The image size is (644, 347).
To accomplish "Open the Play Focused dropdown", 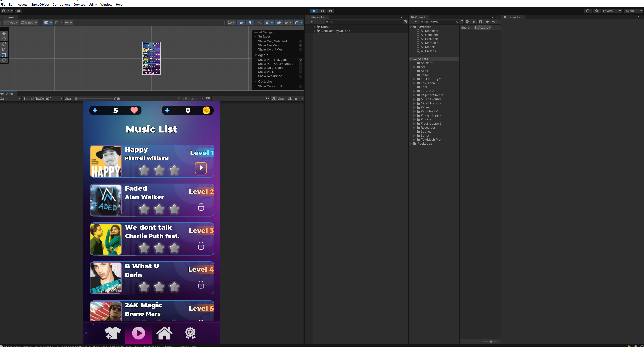I will point(191,99).
